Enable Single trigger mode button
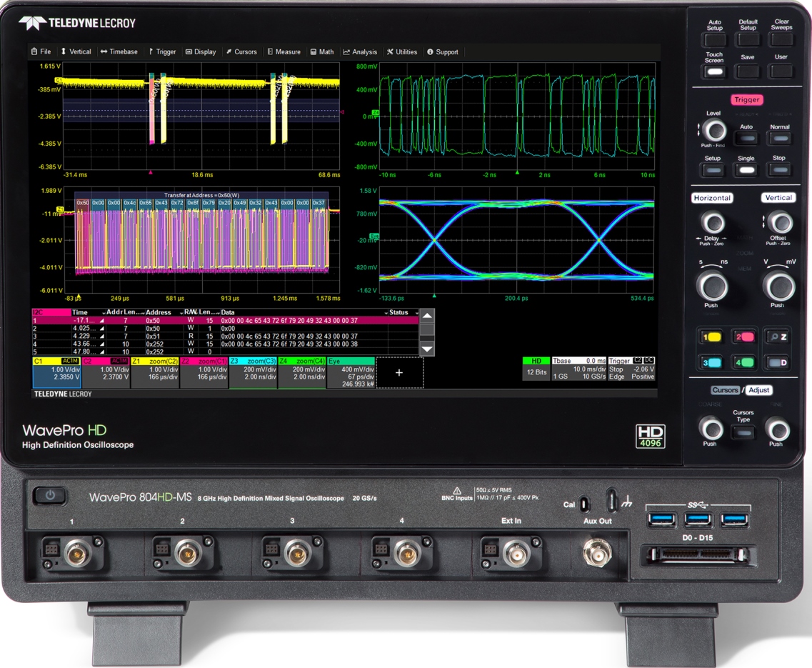The width and height of the screenshot is (812, 668). [x=746, y=170]
